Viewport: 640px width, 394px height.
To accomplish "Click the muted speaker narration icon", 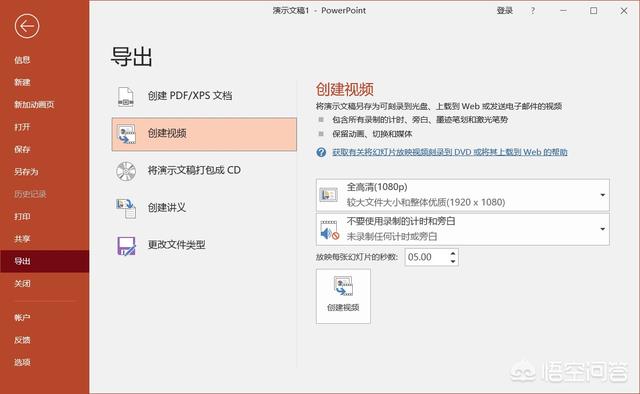I will coord(329,230).
